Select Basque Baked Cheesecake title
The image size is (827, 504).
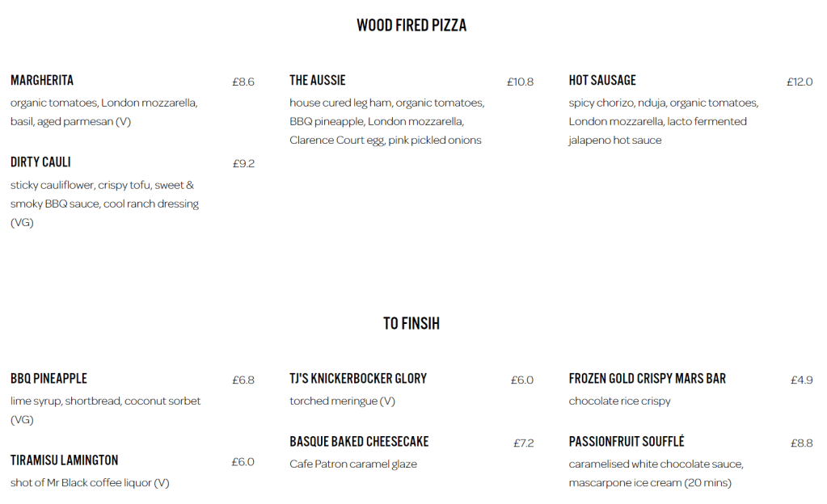click(359, 442)
